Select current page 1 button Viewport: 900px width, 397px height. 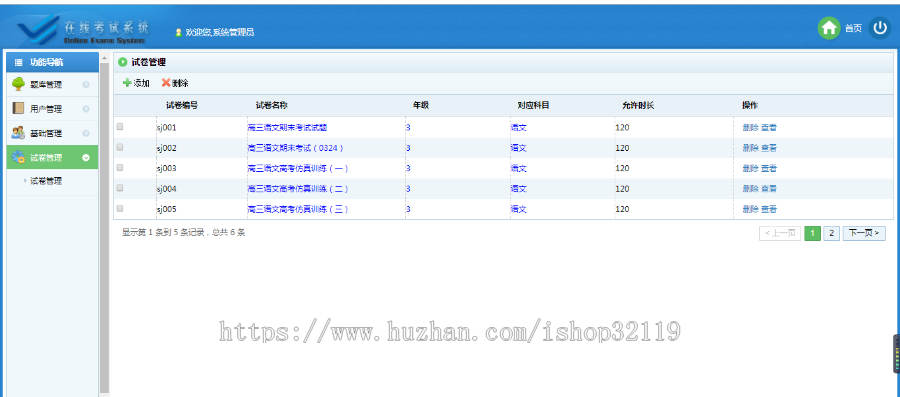(x=812, y=233)
